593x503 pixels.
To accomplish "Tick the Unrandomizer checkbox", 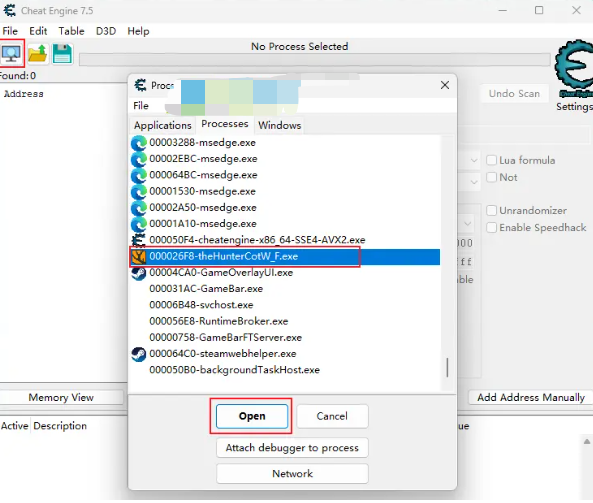I will [x=491, y=211].
